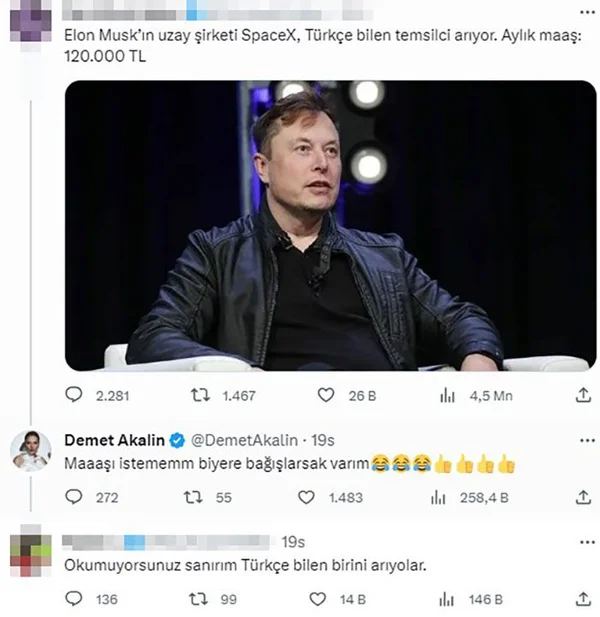Open the Elon Musk photo in the tweet
600x617 pixels.
330,226
